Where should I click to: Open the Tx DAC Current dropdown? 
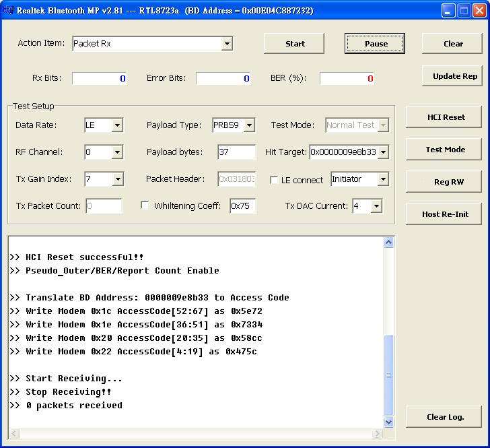coord(376,206)
